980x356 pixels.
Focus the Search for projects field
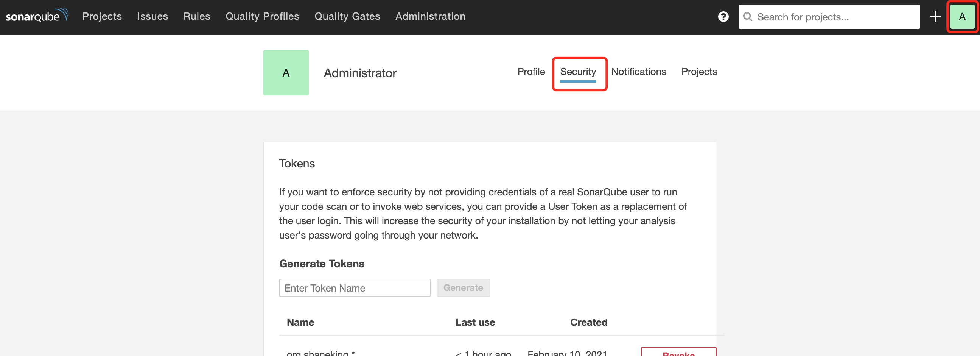pyautogui.click(x=829, y=17)
